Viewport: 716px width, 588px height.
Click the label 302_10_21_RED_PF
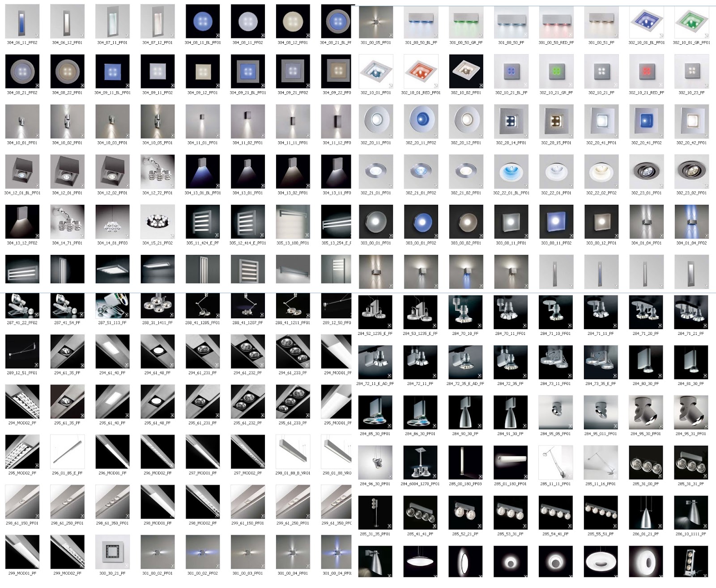click(646, 93)
